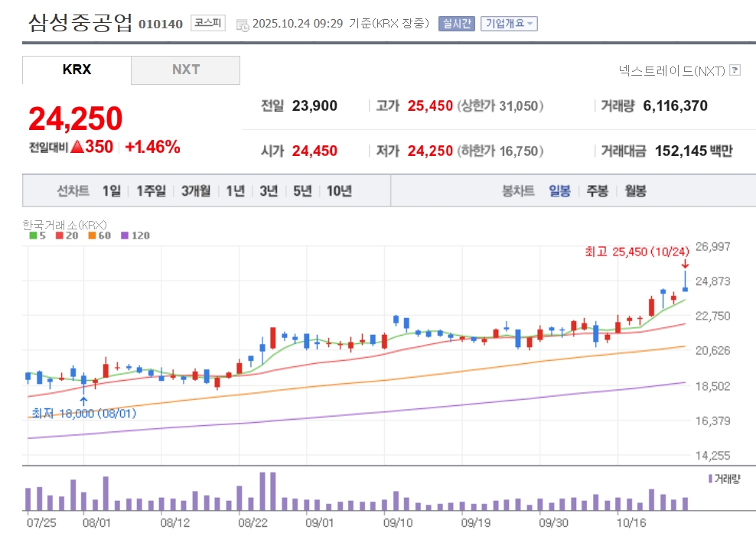Click the 코스피 market badge

pos(208,23)
